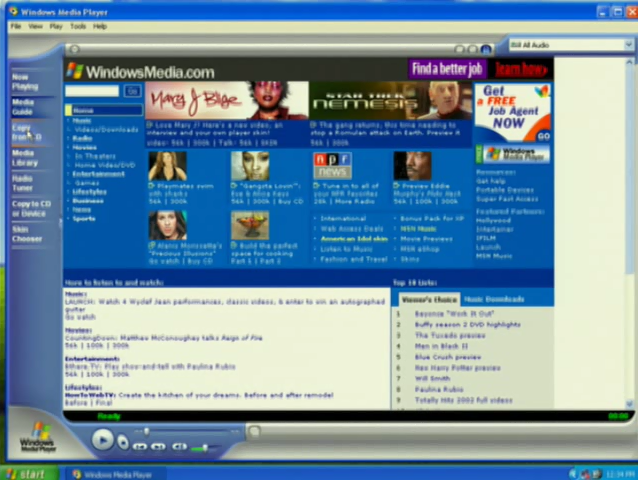
Task: Click the Windows Media Player taskbar button
Action: 116,474
